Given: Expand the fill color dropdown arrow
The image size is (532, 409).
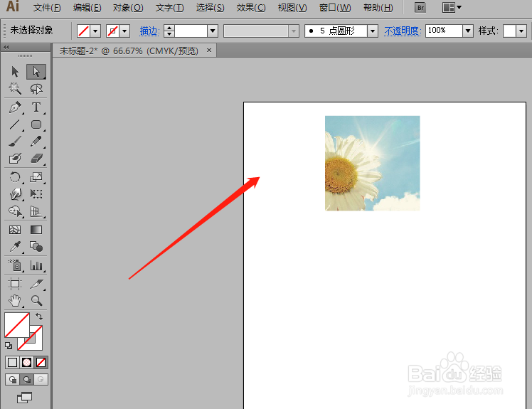Looking at the screenshot, I should point(95,31).
